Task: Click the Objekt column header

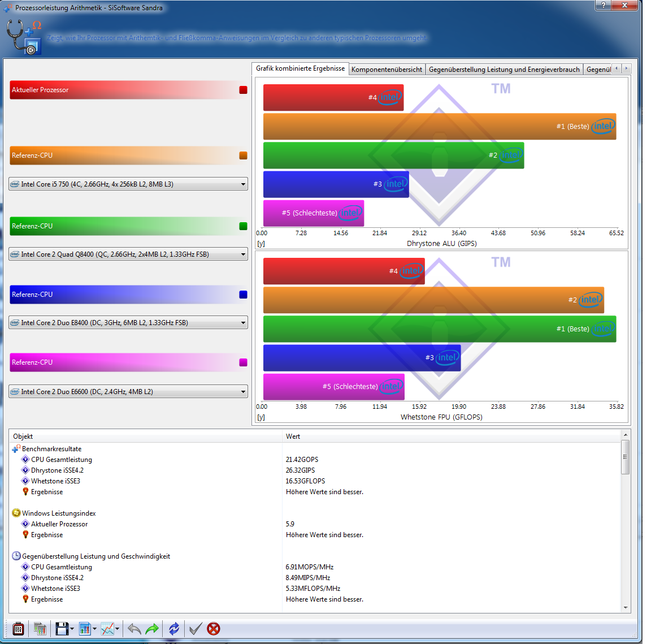Action: point(145,436)
